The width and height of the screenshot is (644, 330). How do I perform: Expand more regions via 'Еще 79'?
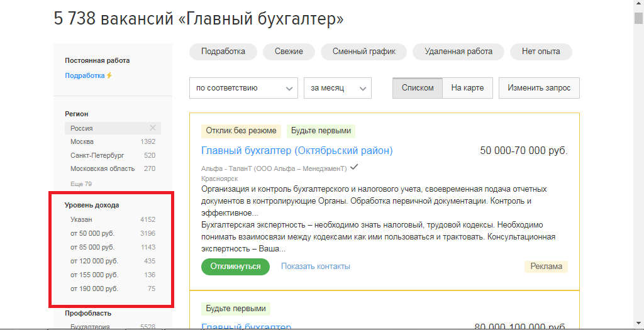pos(81,184)
